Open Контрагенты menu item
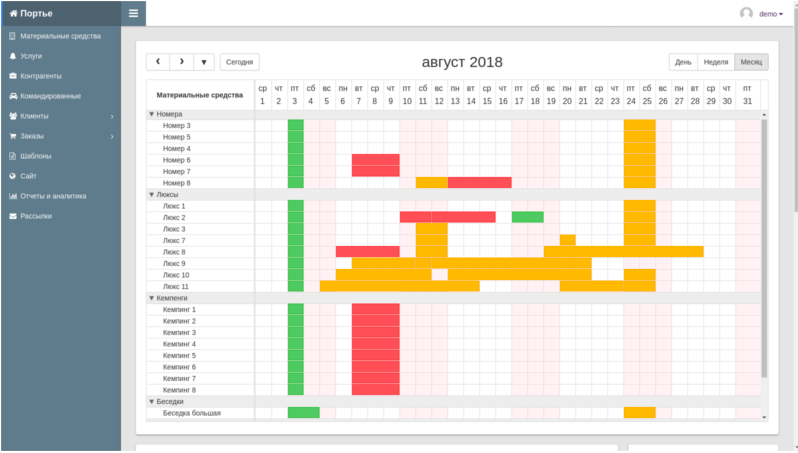The height and width of the screenshot is (453, 798). 61,76
